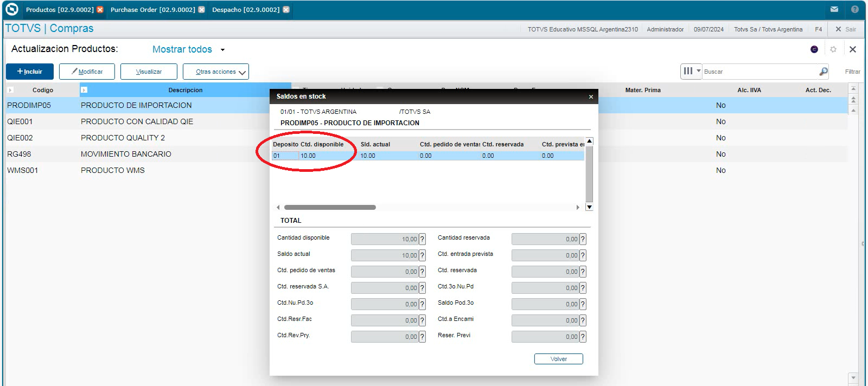This screenshot has height=386, width=868.
Task: Close the Actualizacion Productos browse panel
Action: click(853, 49)
